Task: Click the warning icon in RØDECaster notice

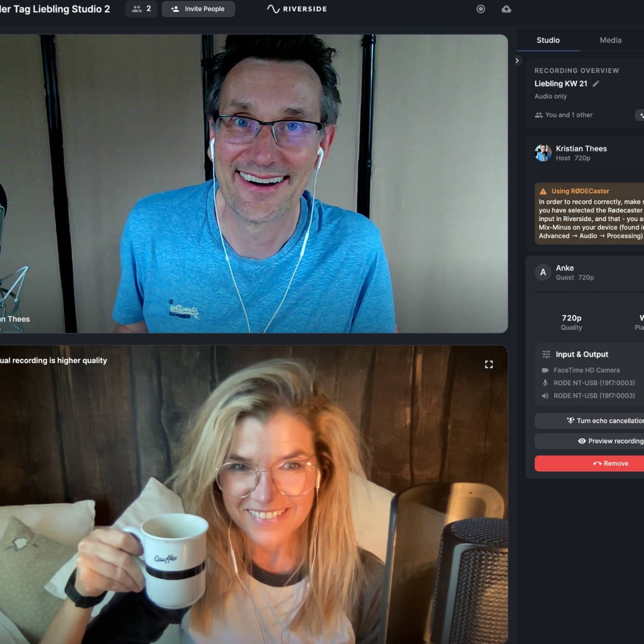Action: (543, 191)
